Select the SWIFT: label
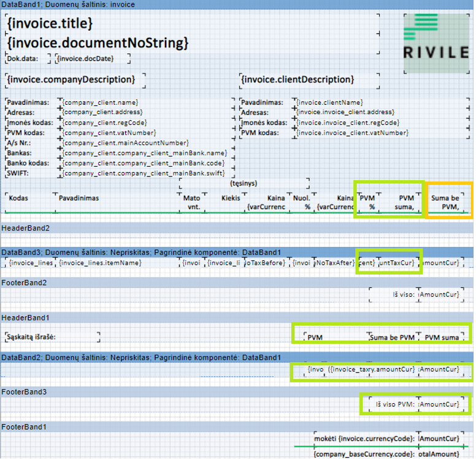Viewport: 476px width, 459px height. (x=18, y=173)
